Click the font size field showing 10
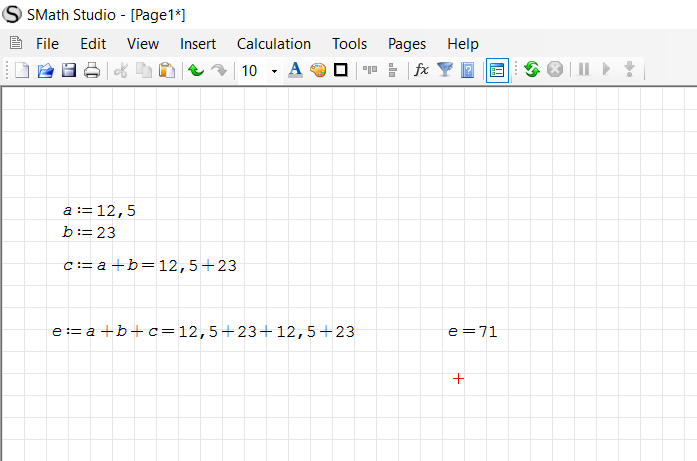 pyautogui.click(x=250, y=71)
